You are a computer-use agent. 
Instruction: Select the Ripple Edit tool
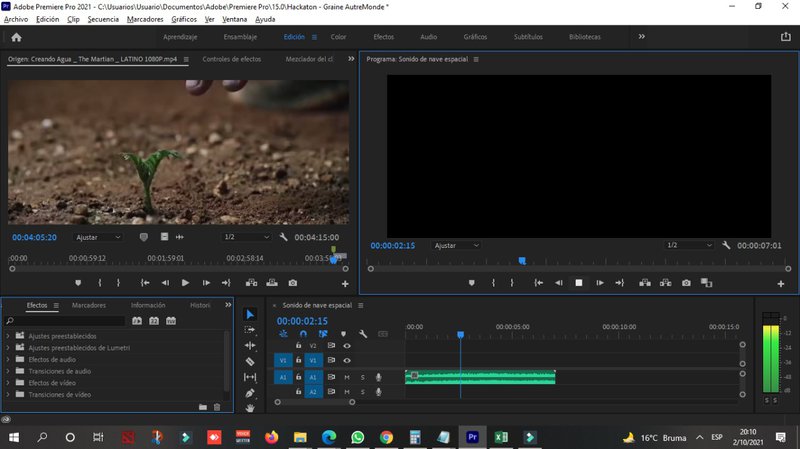pos(250,345)
